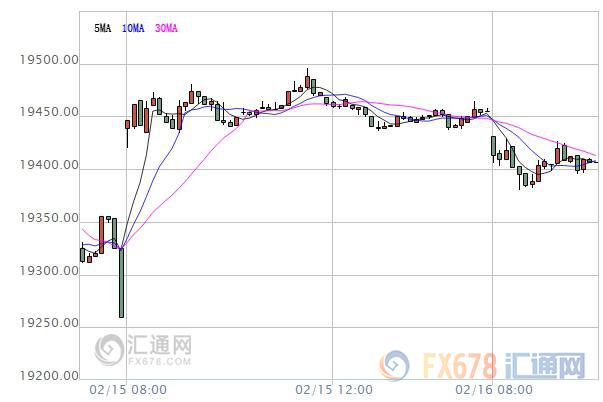The image size is (603, 402).
Task: Select the 02/15 08:00 time marker
Action: tap(128, 390)
